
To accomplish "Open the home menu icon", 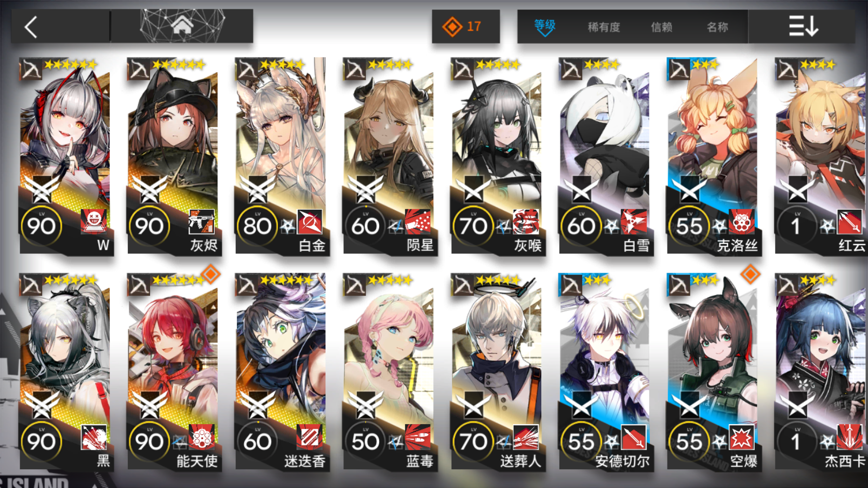I will [182, 25].
